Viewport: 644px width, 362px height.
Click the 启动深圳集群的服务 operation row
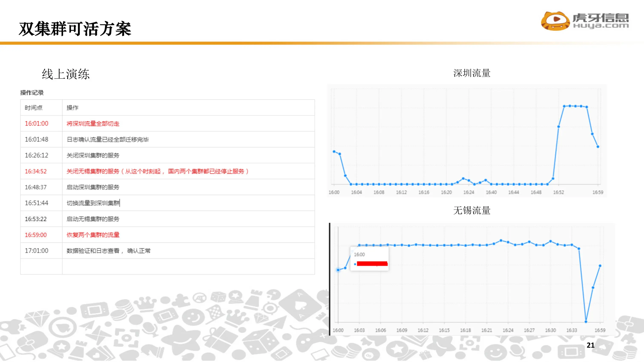tap(93, 187)
